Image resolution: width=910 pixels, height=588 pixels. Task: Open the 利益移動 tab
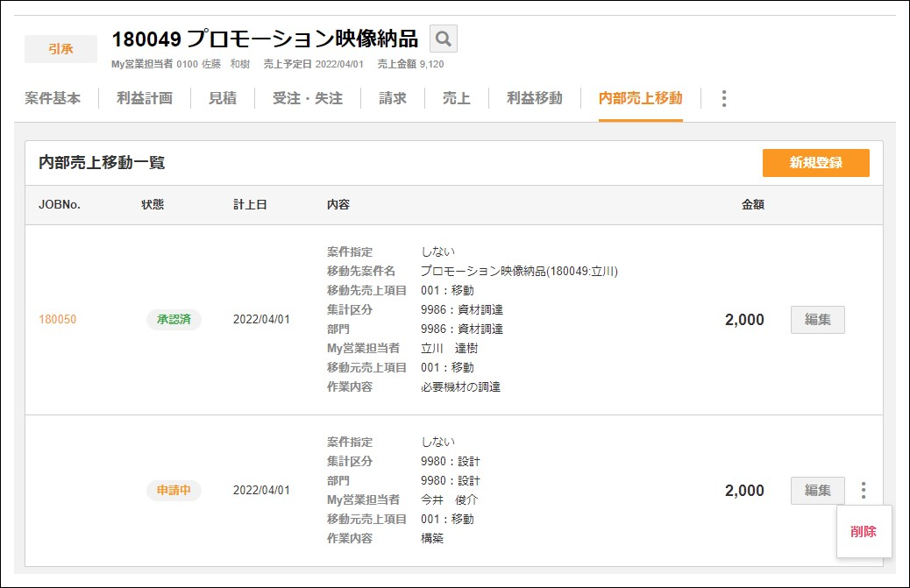point(535,98)
